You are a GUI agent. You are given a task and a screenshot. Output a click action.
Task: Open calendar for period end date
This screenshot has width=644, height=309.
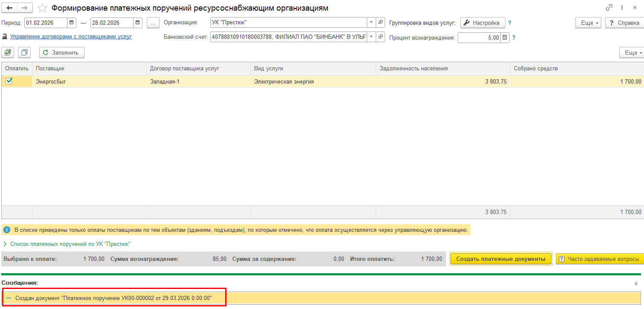(x=137, y=23)
